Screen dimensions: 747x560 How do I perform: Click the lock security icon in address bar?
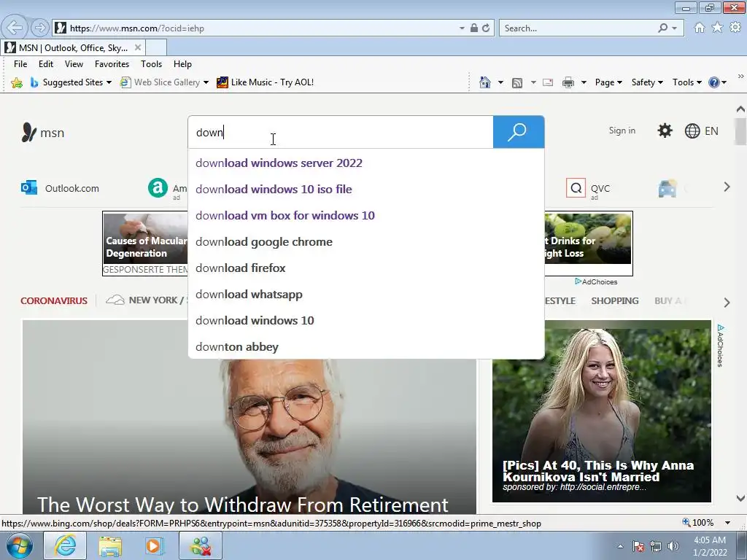(x=473, y=28)
